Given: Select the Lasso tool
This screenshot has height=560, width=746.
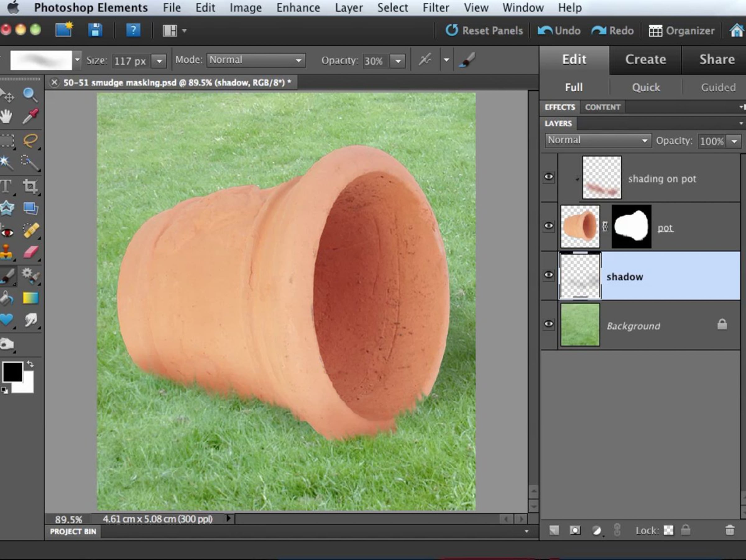Looking at the screenshot, I should 30,140.
